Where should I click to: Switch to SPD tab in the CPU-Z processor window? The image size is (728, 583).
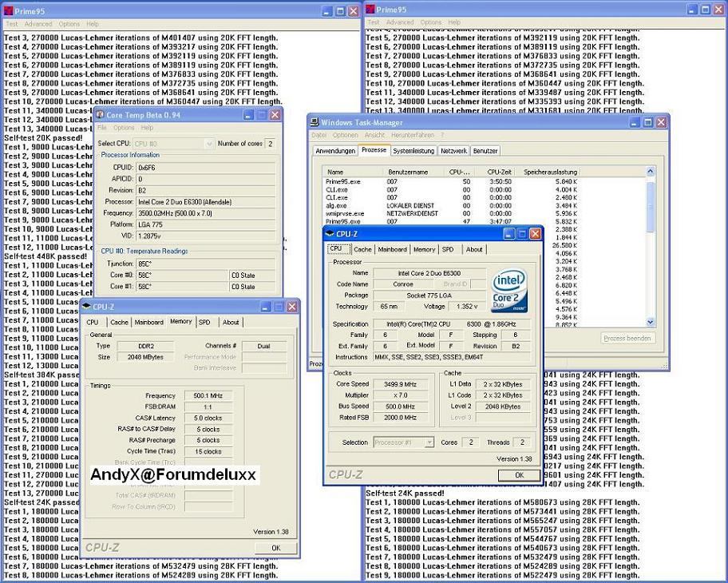(448, 249)
